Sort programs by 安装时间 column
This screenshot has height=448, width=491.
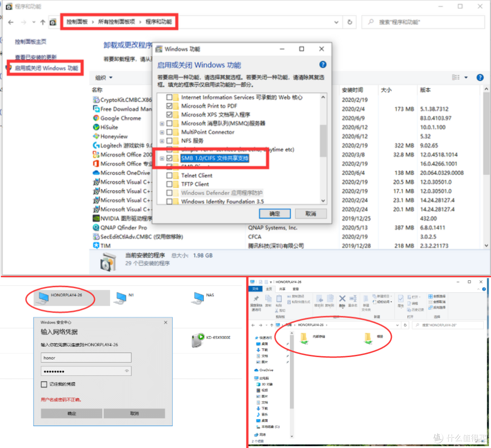[x=352, y=90]
